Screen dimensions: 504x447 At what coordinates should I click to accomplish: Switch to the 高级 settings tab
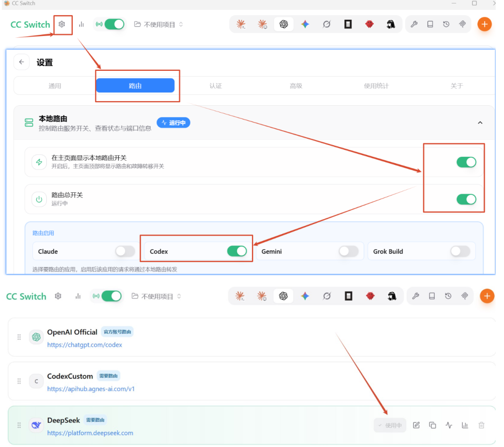(296, 86)
